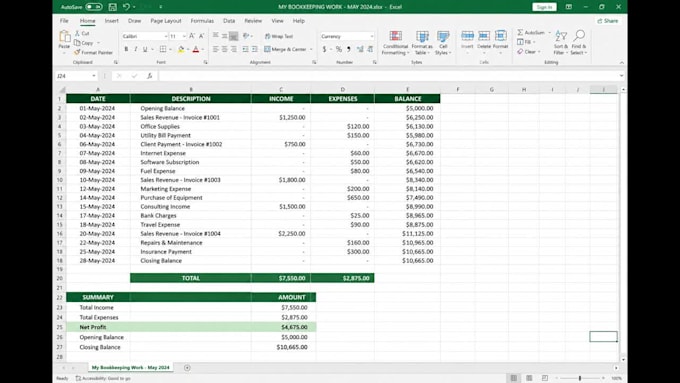Activate the Format Painter
Screen dimensions: 680x383
pyautogui.click(x=93, y=52)
